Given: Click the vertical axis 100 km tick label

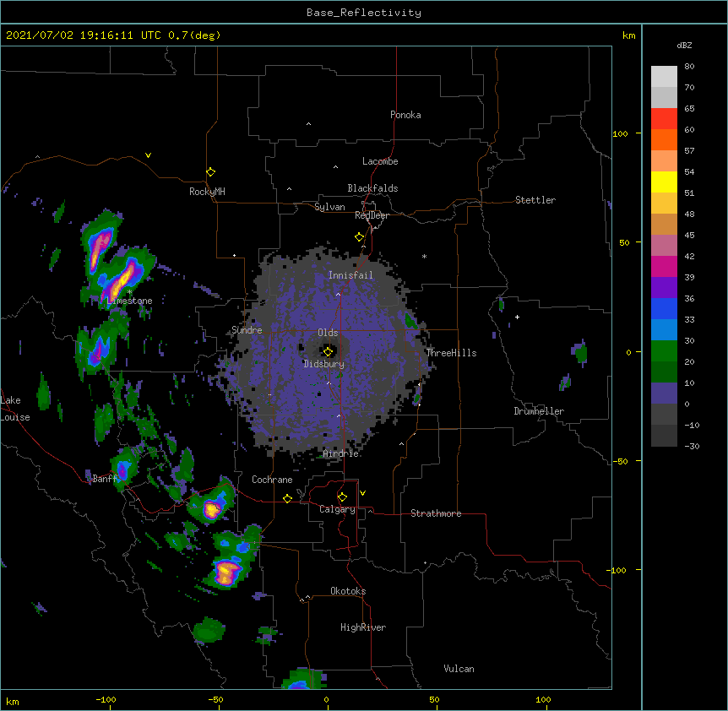Looking at the screenshot, I should [620, 133].
